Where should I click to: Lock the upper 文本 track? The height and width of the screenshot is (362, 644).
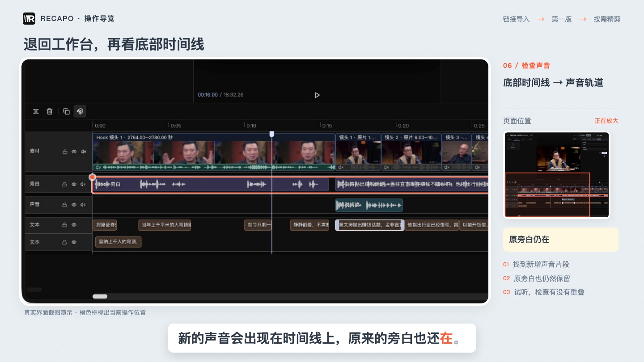pyautogui.click(x=65, y=225)
